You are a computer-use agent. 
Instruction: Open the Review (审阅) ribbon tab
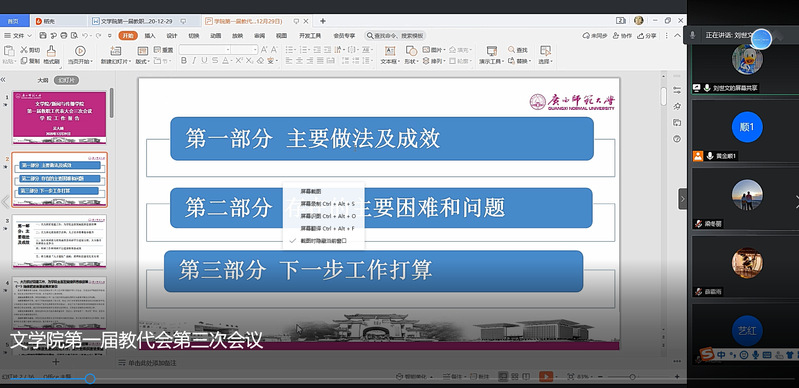(x=259, y=36)
